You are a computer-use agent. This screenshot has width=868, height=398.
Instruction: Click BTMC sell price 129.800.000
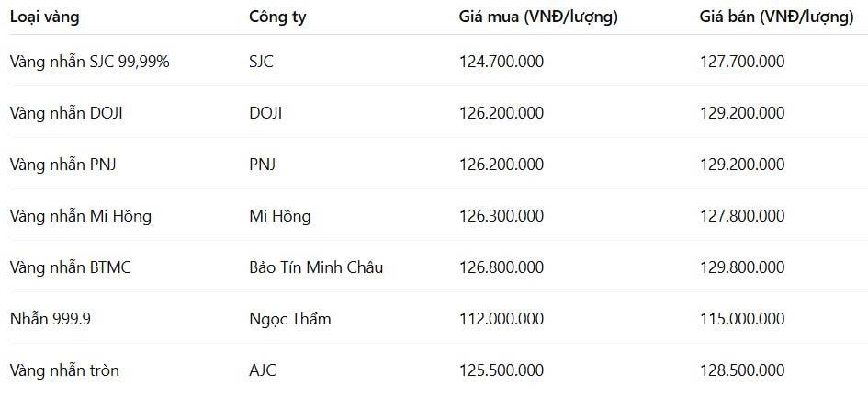[742, 267]
